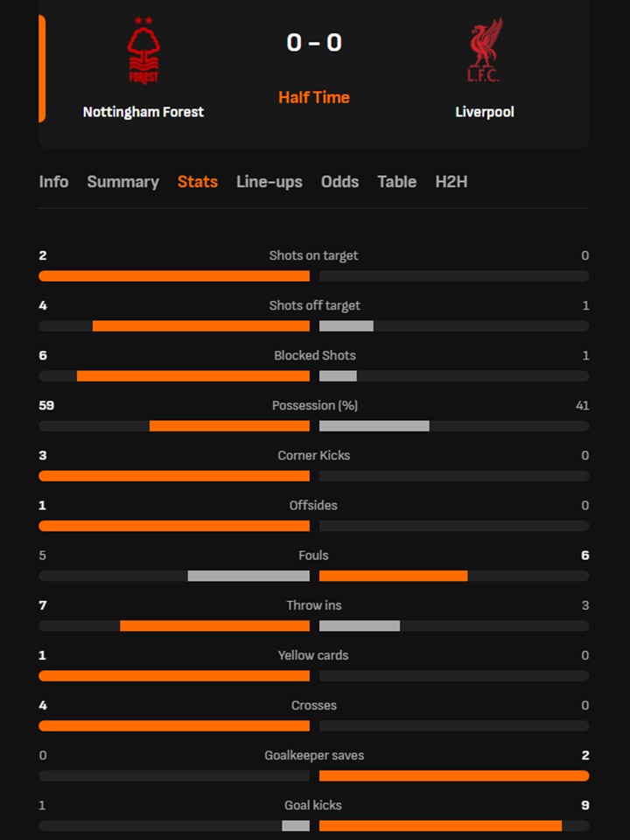630x840 pixels.
Task: Click the Corner Kicks stat label
Action: (x=314, y=455)
